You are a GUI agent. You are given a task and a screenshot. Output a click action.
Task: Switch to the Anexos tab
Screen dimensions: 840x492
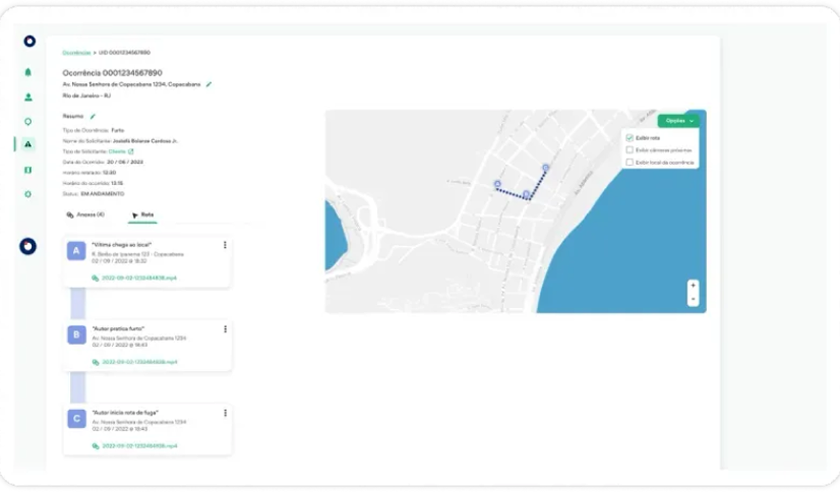[x=86, y=215]
